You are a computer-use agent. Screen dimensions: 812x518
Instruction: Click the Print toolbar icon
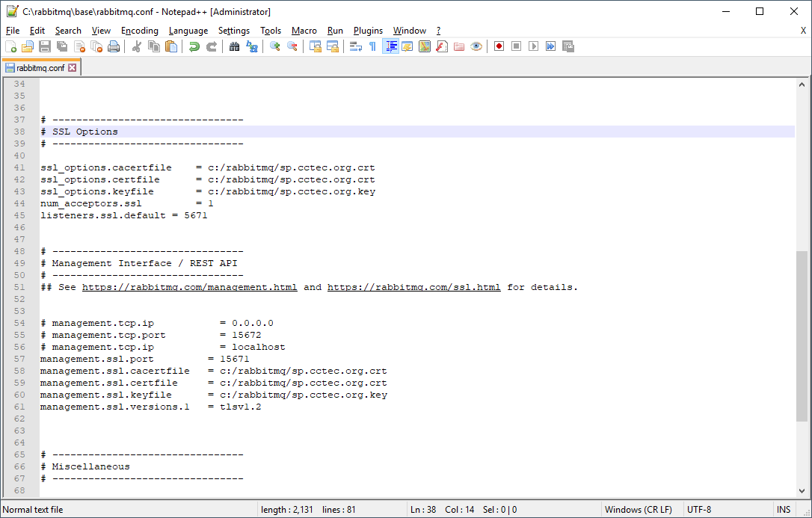click(114, 46)
